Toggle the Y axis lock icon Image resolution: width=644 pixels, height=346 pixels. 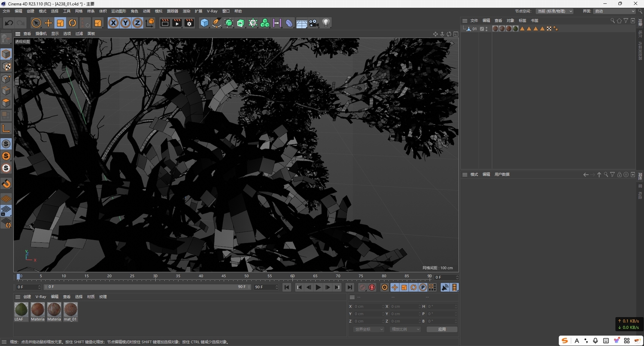tap(125, 23)
